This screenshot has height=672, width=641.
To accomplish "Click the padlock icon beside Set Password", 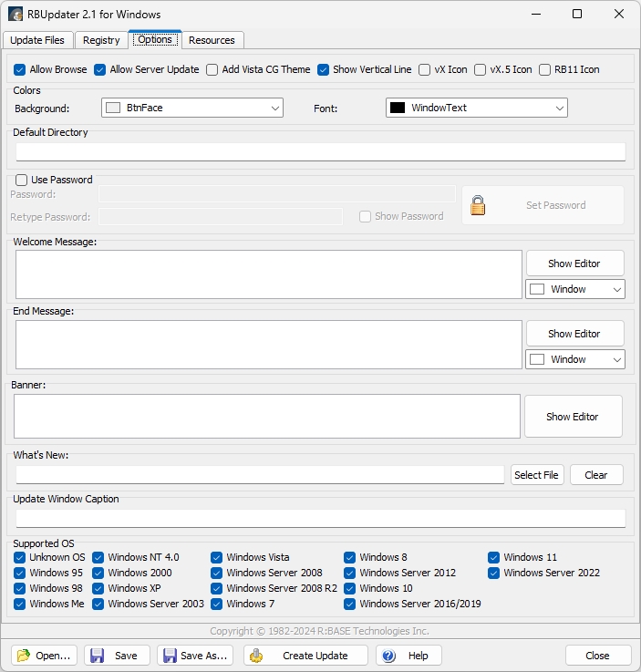I will point(478,205).
